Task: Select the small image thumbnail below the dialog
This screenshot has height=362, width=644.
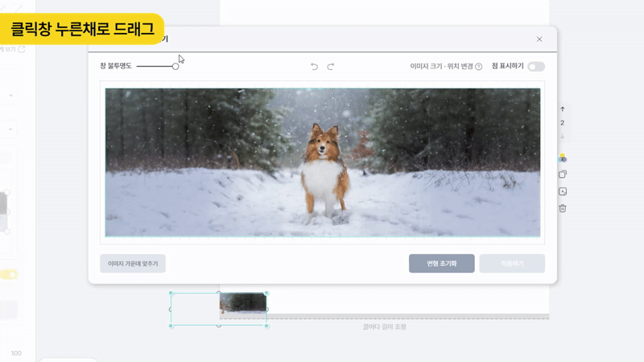Action: pyautogui.click(x=242, y=302)
